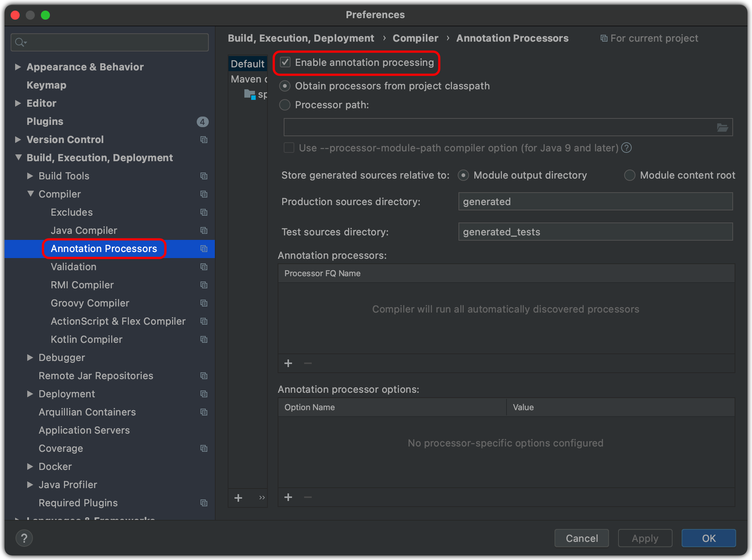Viewport: 752px width, 560px height.
Task: Click the help question mark beside processor-module-path option
Action: point(627,148)
